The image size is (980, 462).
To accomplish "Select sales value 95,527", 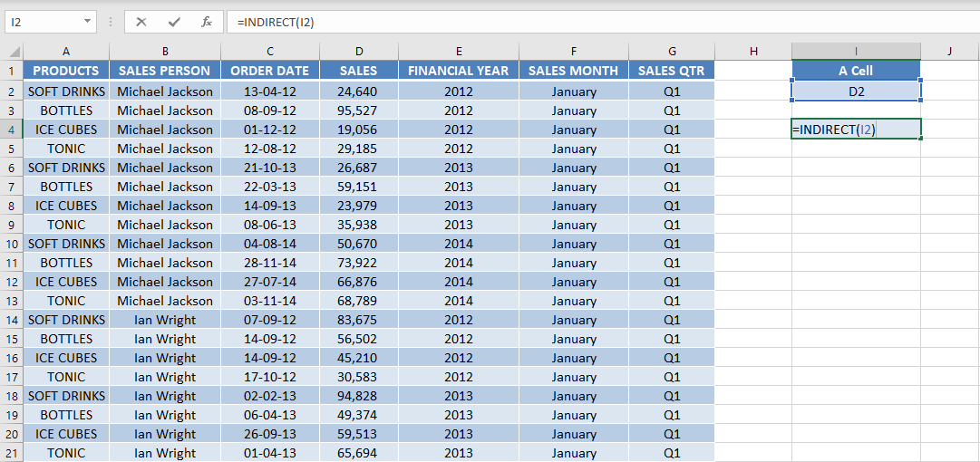I will 359,111.
